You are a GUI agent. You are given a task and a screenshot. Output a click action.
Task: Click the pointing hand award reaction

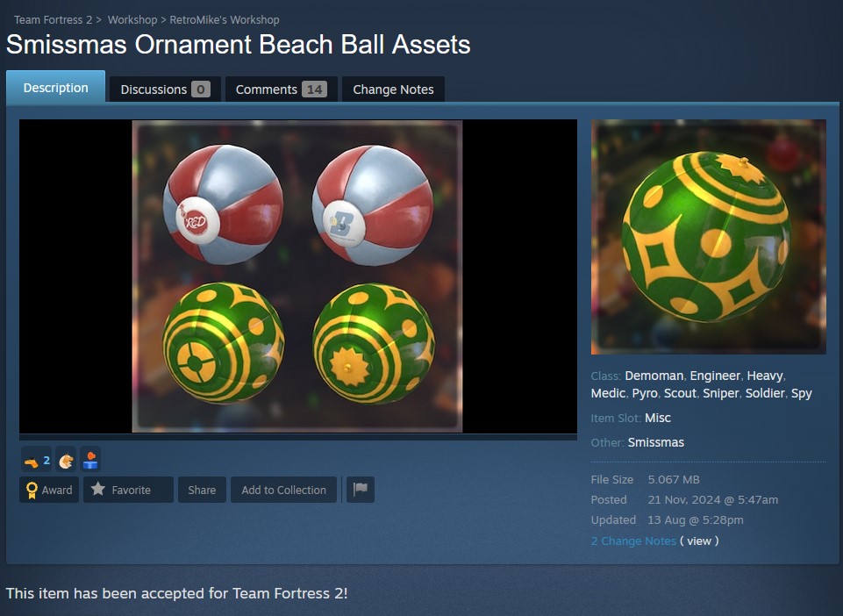pyautogui.click(x=37, y=461)
